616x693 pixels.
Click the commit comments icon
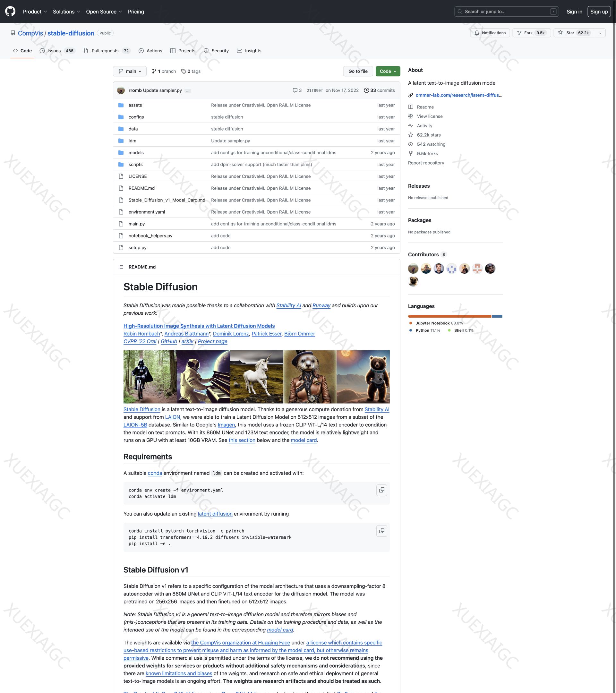coord(295,90)
